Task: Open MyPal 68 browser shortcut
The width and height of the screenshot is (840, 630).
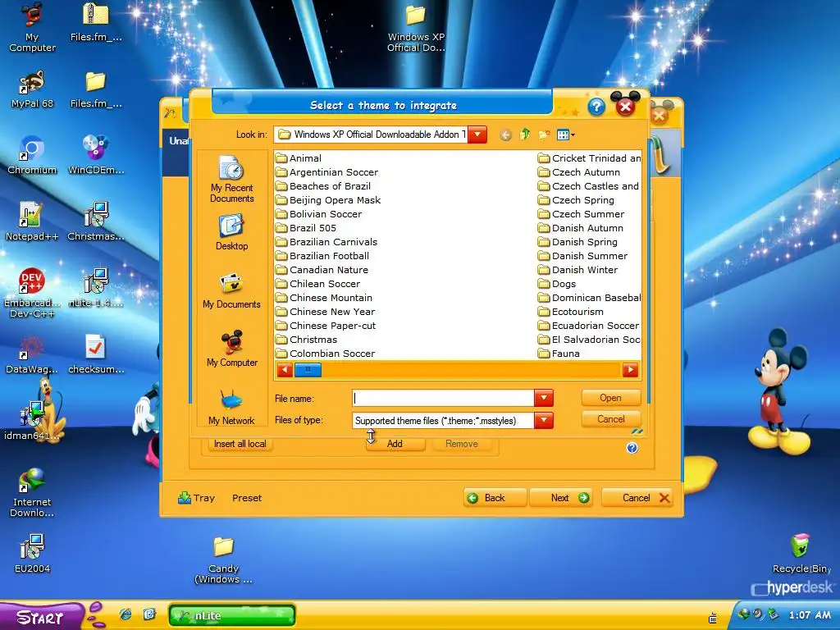Action: pyautogui.click(x=32, y=89)
